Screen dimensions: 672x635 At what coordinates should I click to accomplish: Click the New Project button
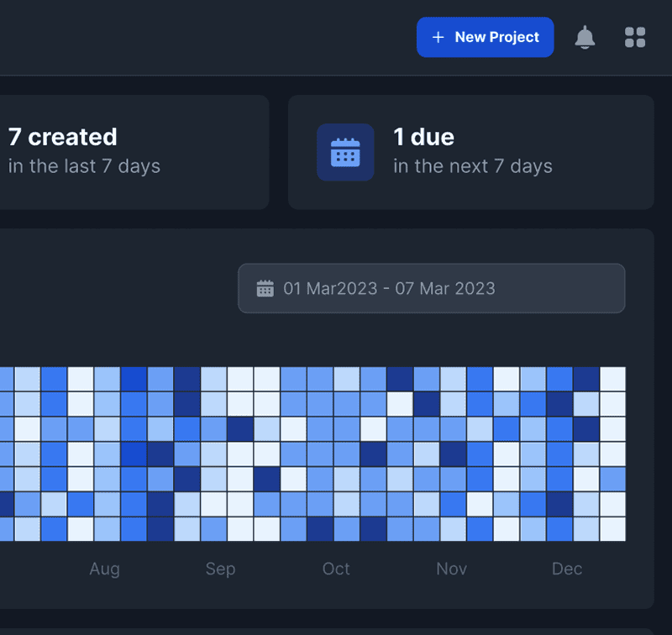coord(485,37)
